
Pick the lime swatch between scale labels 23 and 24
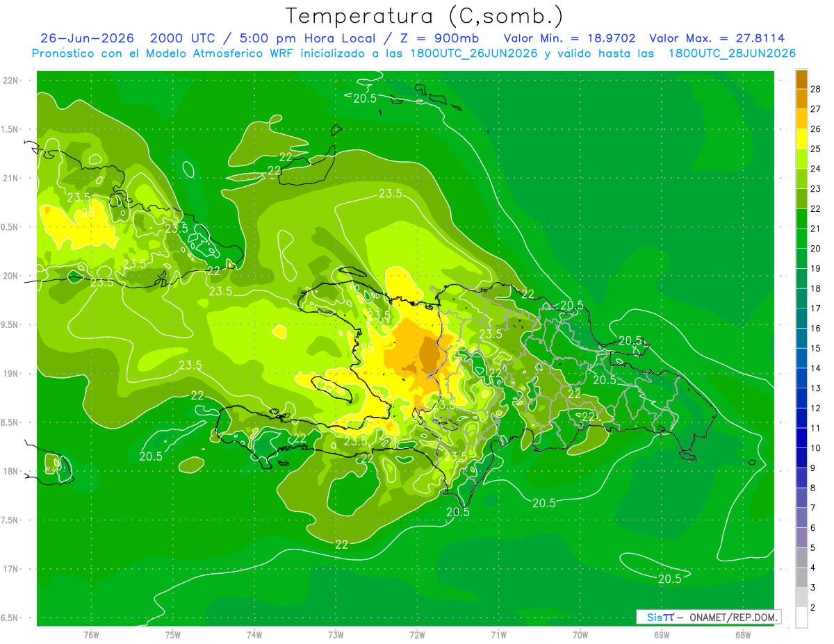(801, 179)
